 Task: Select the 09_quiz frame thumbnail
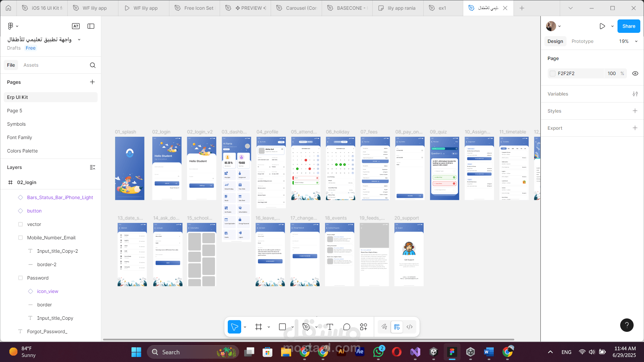point(444,168)
